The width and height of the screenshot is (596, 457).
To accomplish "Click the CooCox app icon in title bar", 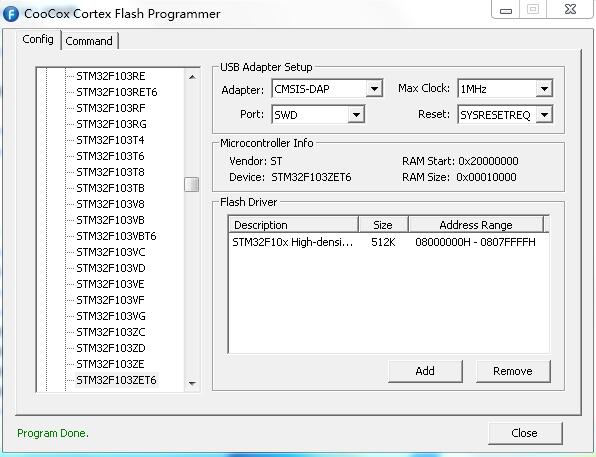I will click(x=10, y=14).
